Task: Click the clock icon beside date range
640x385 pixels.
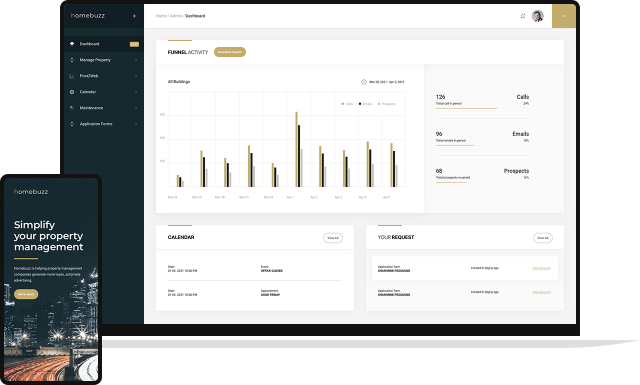Action: pyautogui.click(x=364, y=82)
